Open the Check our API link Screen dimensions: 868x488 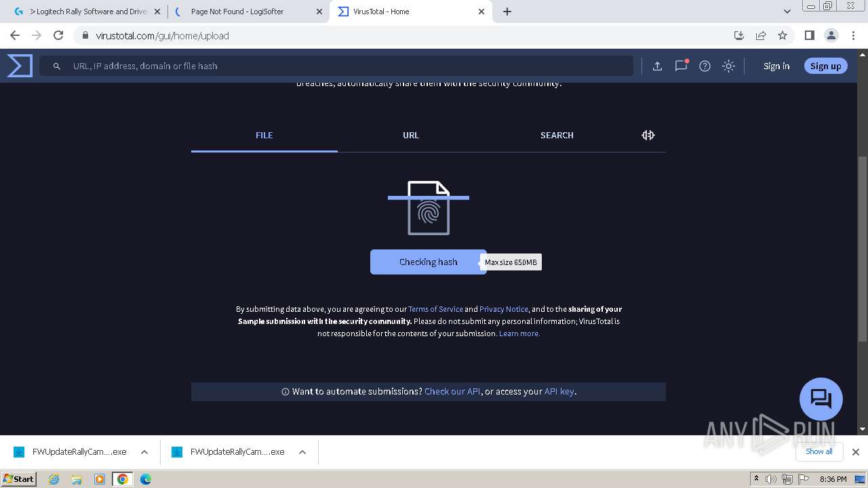click(452, 391)
